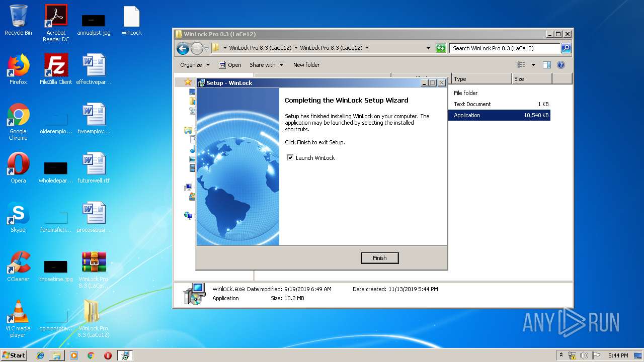Sort by Type column header
Screen dimensions: 644x362
[x=481, y=79]
